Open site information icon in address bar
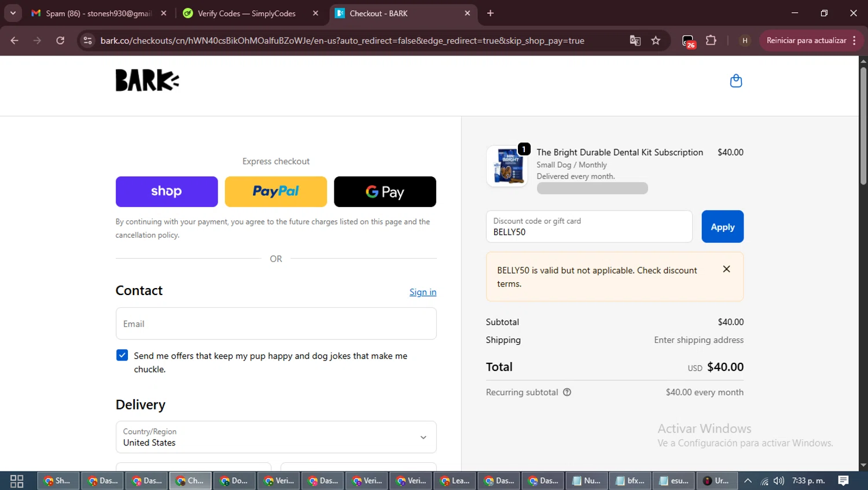The height and width of the screenshot is (490, 868). tap(87, 40)
